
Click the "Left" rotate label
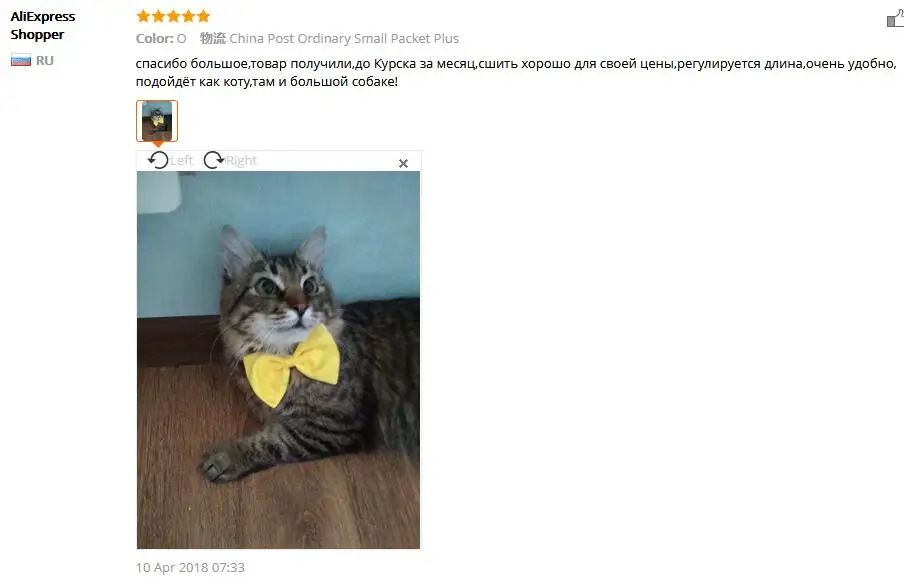[x=182, y=160]
